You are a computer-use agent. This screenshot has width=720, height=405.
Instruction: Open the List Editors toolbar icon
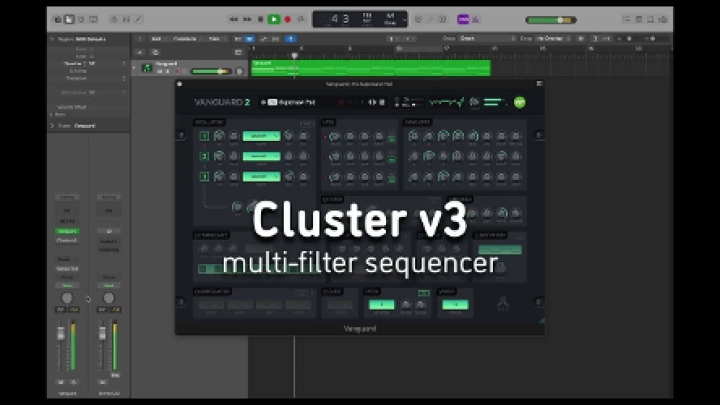626,19
